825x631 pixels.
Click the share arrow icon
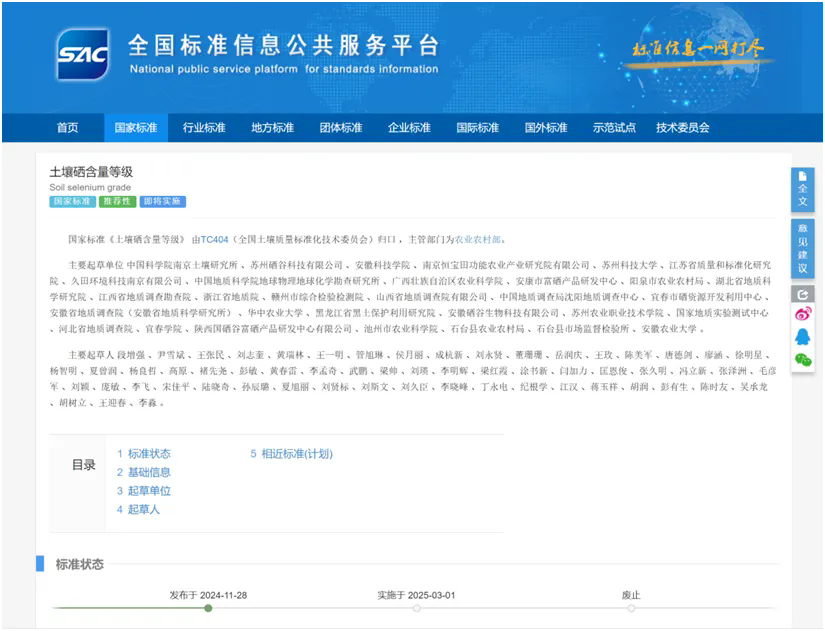click(x=802, y=294)
